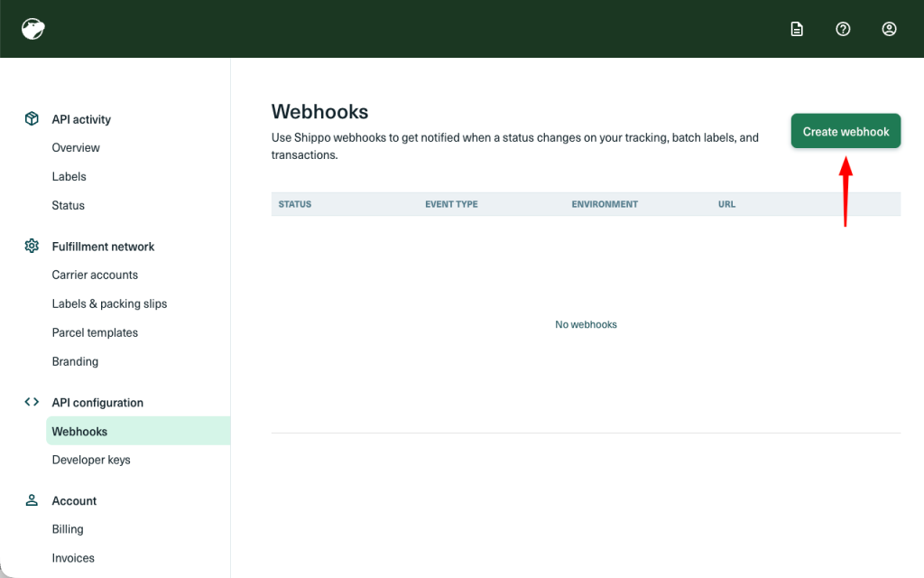Open Labels & packing slips settings
Image resolution: width=924 pixels, height=578 pixels.
click(x=109, y=303)
